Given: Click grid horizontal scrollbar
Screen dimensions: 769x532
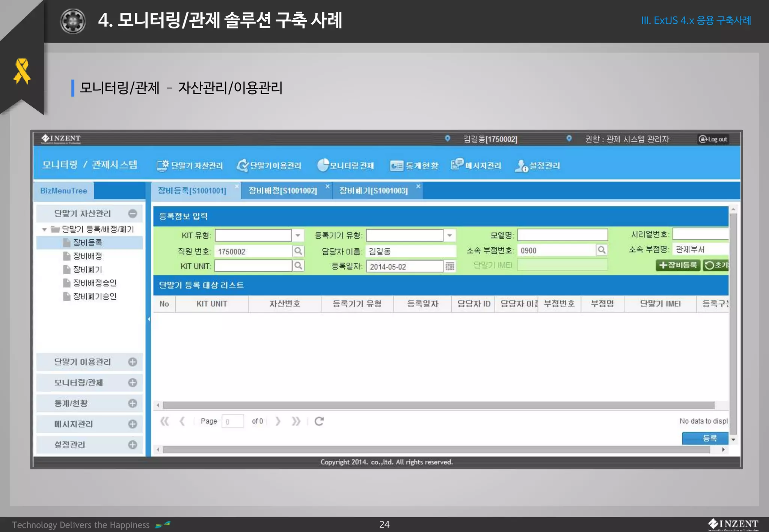Looking at the screenshot, I should 438,405.
